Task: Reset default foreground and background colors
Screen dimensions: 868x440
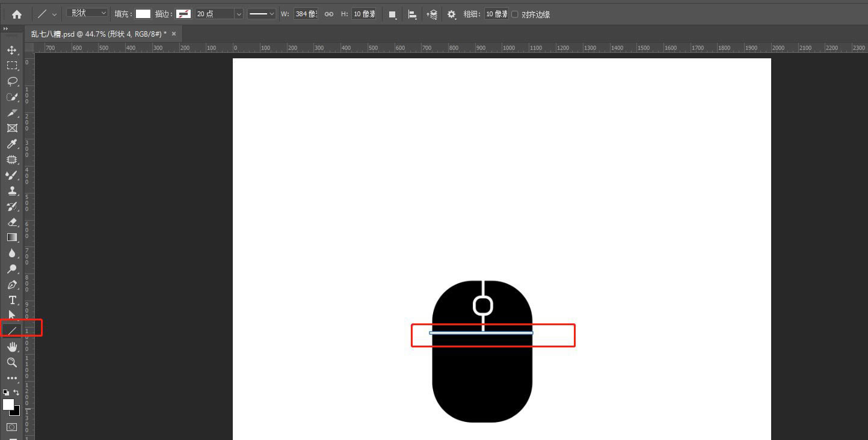Action: pyautogui.click(x=6, y=392)
